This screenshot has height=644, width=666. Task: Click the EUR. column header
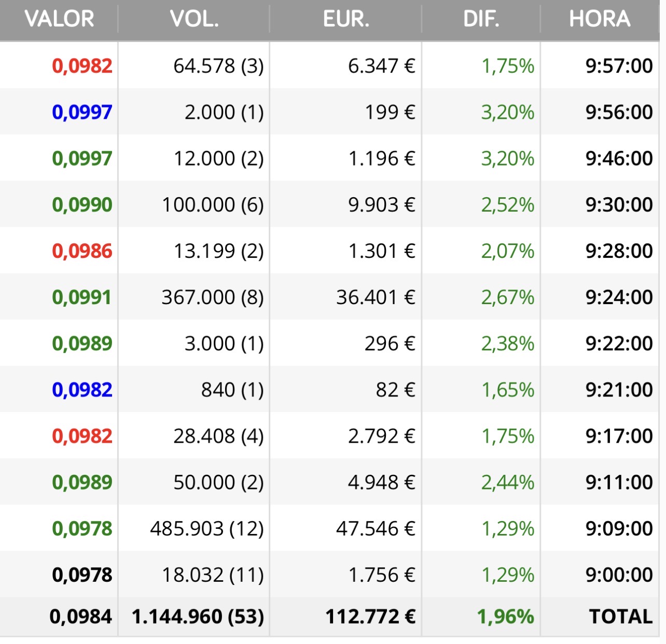coord(346,19)
